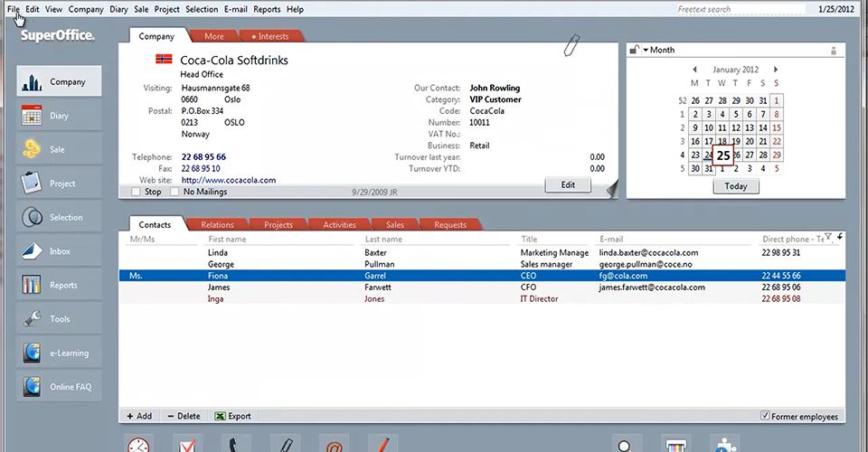Open the Selection menu in the menu bar
This screenshot has height=452, width=868.
tap(202, 9)
